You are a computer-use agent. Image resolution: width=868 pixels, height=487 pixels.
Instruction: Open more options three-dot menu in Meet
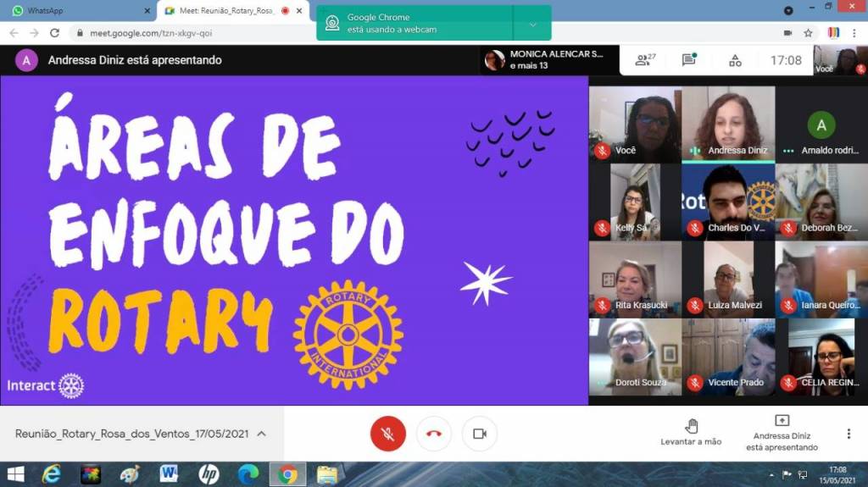[849, 434]
